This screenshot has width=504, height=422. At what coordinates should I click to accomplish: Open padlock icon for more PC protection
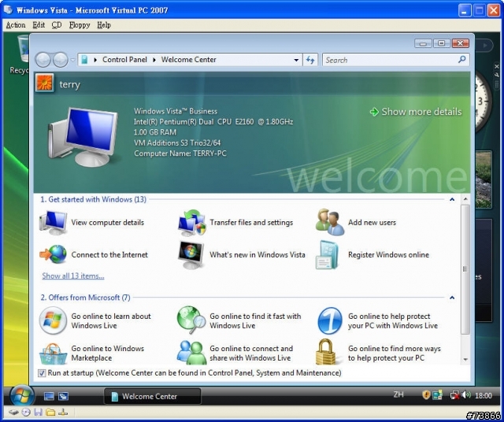click(x=325, y=352)
